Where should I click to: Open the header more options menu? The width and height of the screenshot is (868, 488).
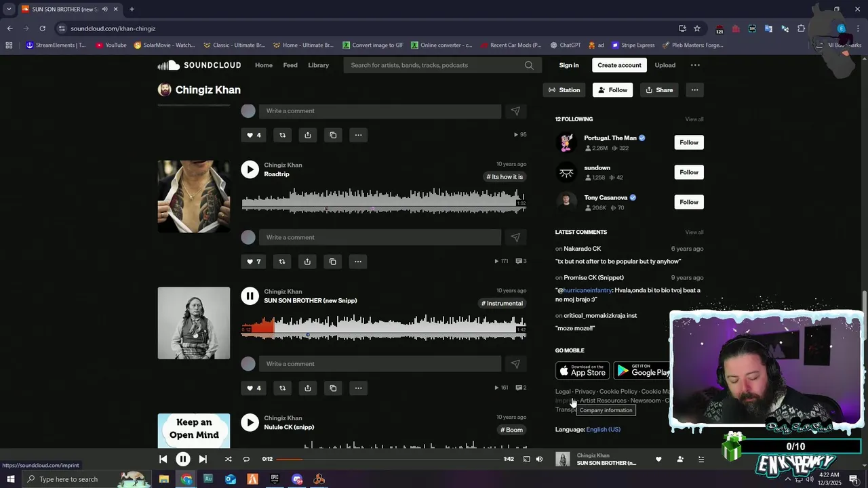[x=695, y=65]
